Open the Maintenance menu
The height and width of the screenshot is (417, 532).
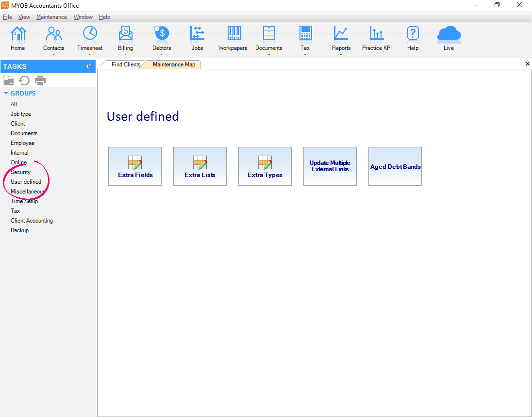pos(51,17)
